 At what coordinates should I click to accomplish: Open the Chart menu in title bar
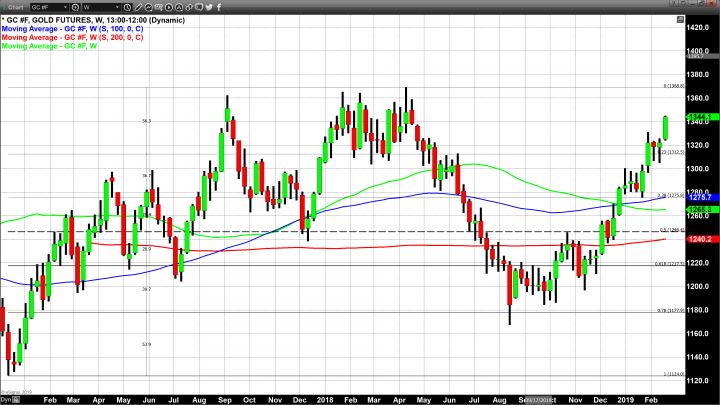pos(14,7)
